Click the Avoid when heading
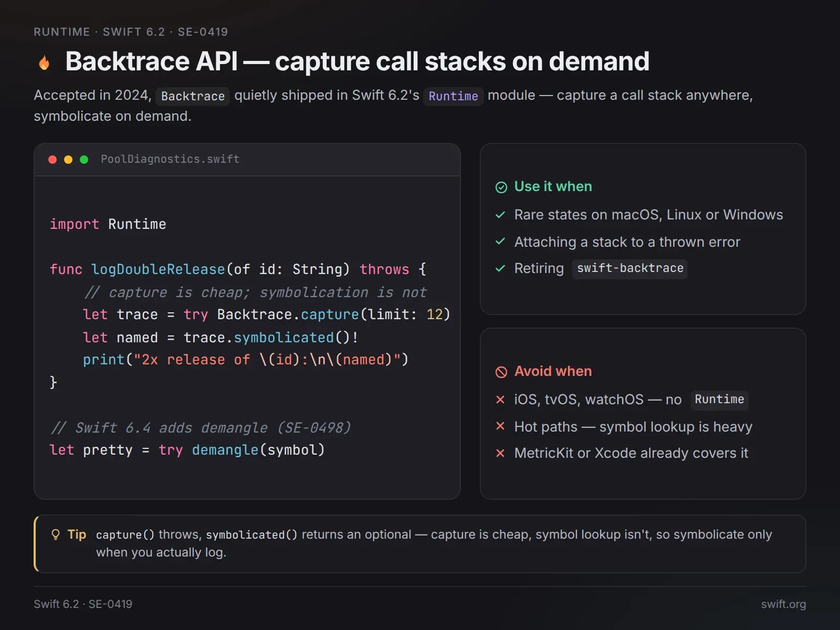 coord(553,371)
